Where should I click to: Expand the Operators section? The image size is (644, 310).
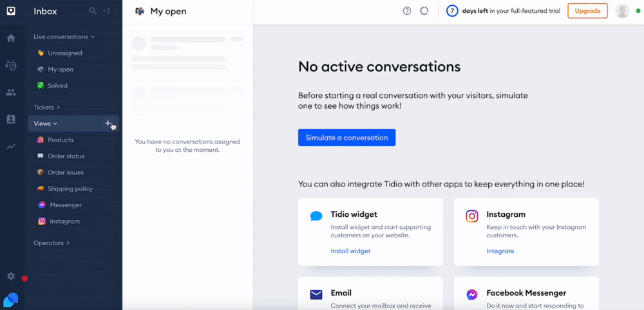click(x=52, y=242)
